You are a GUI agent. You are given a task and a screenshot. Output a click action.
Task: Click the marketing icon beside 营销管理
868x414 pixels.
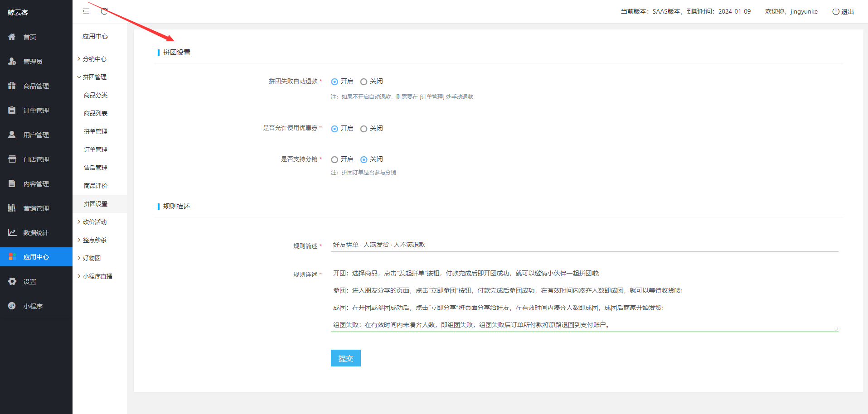coord(12,208)
